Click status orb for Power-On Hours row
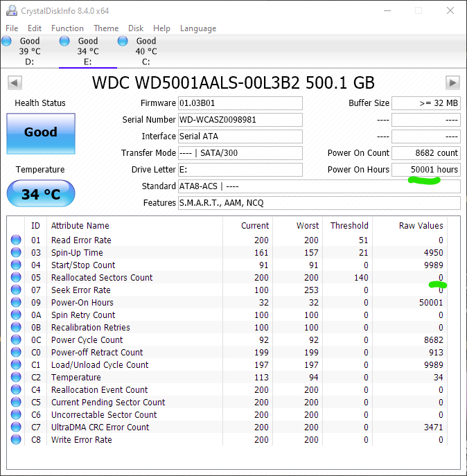This screenshot has height=476, width=467. click(16, 302)
